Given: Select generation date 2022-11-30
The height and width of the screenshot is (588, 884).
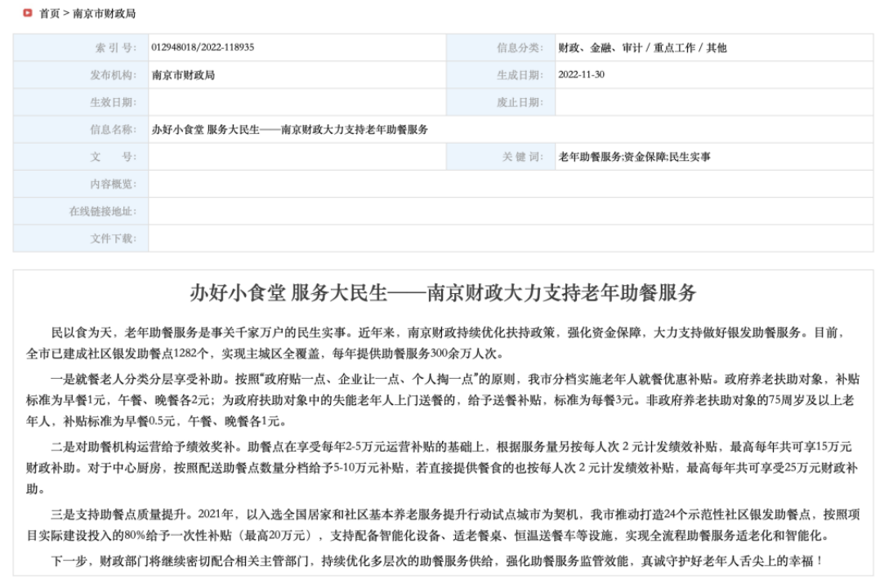Looking at the screenshot, I should pyautogui.click(x=581, y=74).
